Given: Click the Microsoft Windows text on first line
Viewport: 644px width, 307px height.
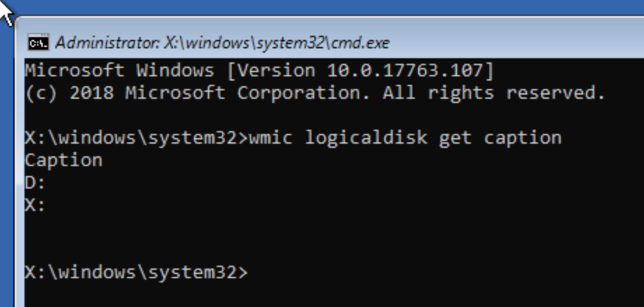Looking at the screenshot, I should pos(120,71).
